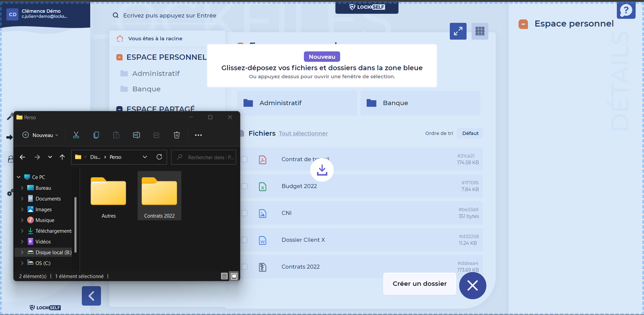Expand the Documents node in Explorer tree
This screenshot has height=315, width=644.
click(22, 199)
